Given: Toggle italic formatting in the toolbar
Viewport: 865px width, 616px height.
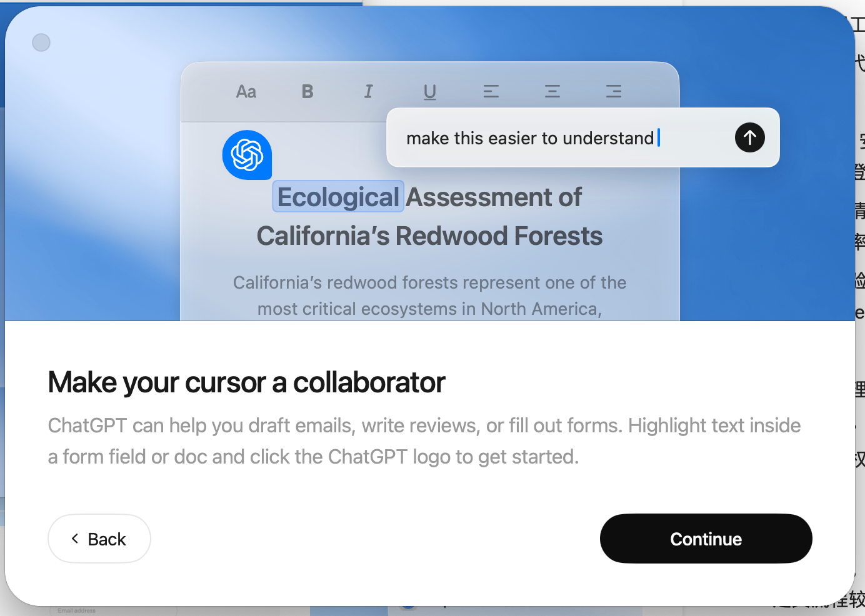Looking at the screenshot, I should tap(369, 92).
